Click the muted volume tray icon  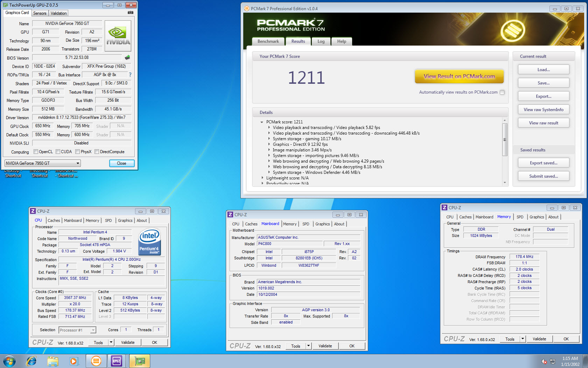pos(544,361)
